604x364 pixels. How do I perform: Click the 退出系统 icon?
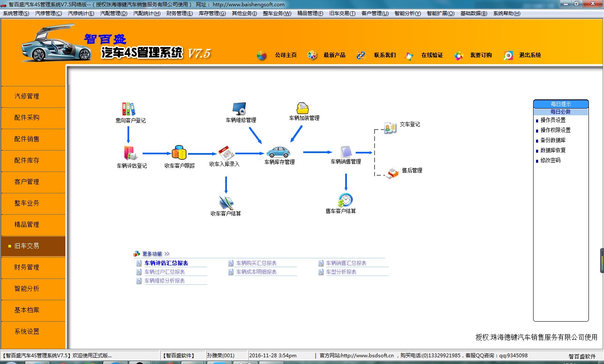click(508, 55)
